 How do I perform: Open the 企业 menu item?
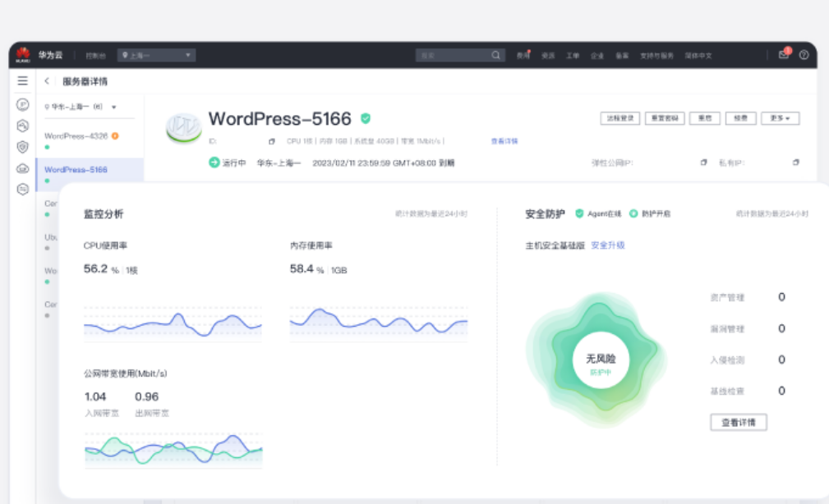(597, 55)
